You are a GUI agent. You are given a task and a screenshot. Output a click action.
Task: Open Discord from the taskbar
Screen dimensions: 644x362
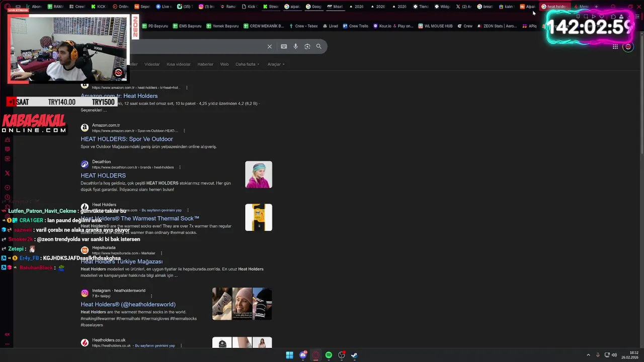point(303,355)
